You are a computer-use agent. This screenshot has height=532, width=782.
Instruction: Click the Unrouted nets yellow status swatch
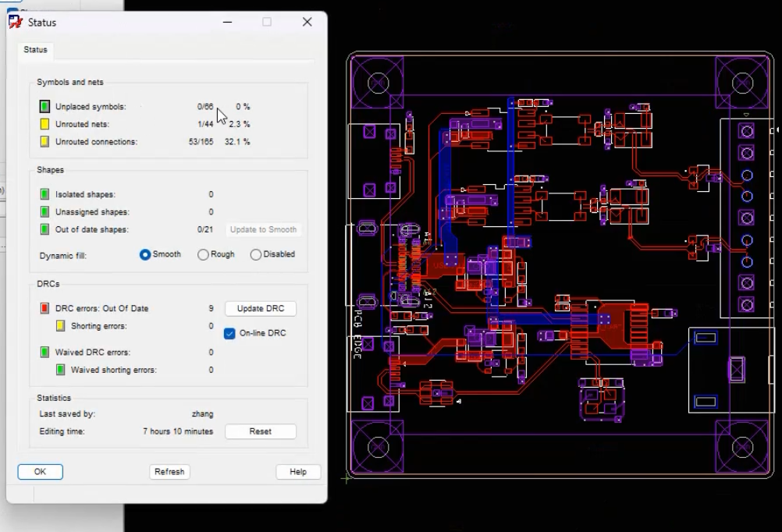[45, 124]
